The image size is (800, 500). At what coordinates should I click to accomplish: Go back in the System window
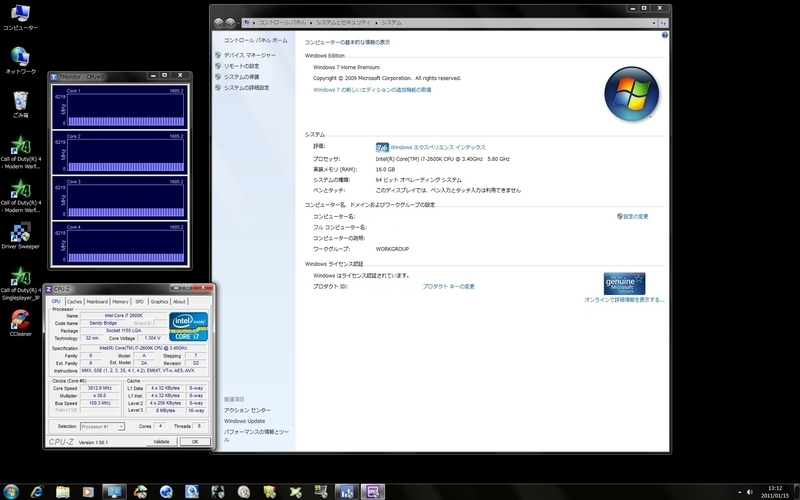pos(218,22)
